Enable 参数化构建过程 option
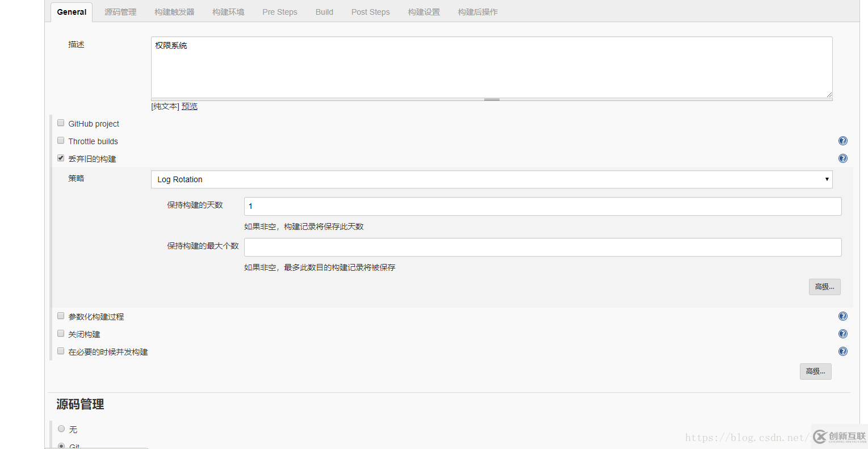The image size is (868, 449). pos(61,316)
